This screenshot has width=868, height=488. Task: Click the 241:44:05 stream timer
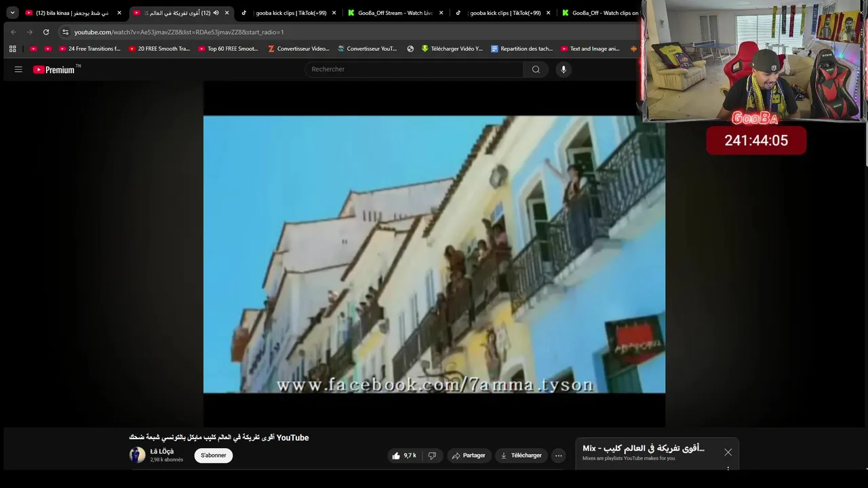click(x=756, y=140)
